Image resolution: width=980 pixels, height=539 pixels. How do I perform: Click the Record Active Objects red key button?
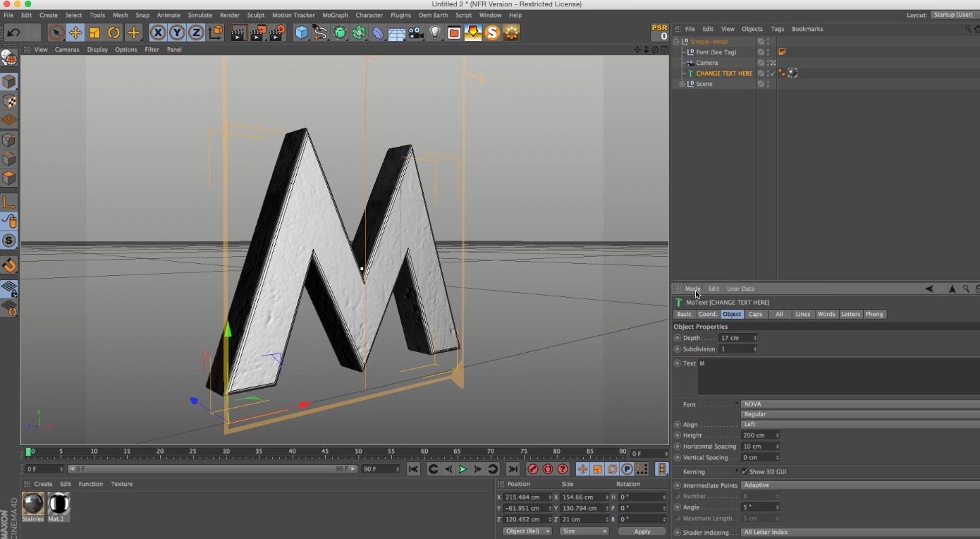[x=532, y=469]
